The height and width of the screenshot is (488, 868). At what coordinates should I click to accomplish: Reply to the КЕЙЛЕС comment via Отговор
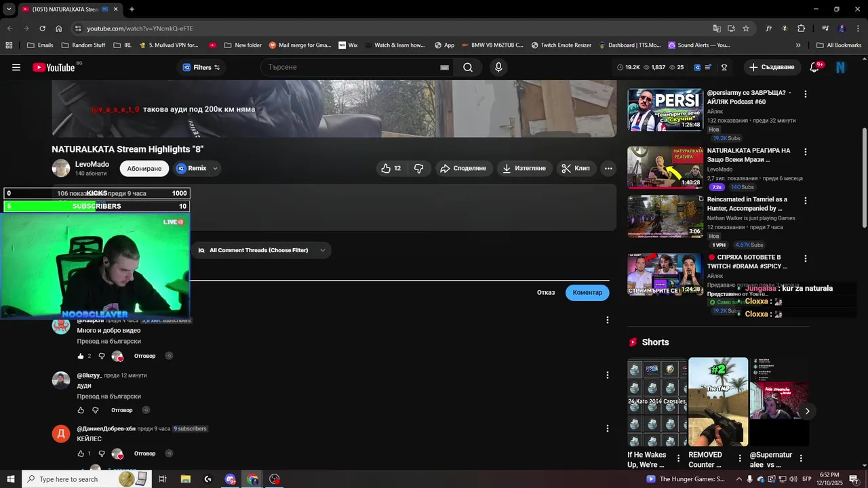pyautogui.click(x=144, y=453)
